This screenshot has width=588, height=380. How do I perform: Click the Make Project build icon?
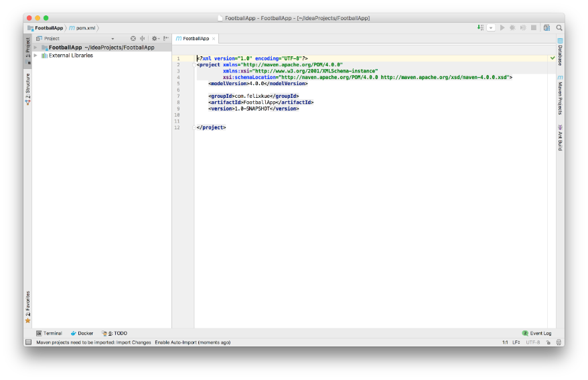click(480, 27)
